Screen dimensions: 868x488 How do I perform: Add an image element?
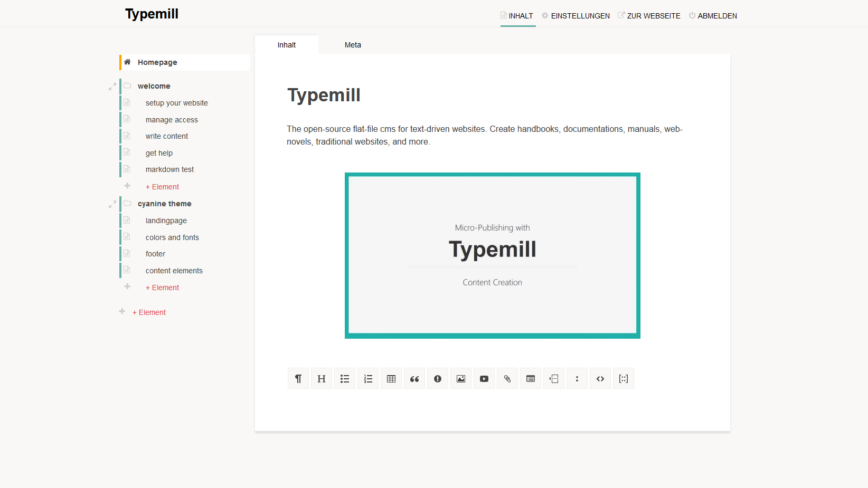(461, 378)
